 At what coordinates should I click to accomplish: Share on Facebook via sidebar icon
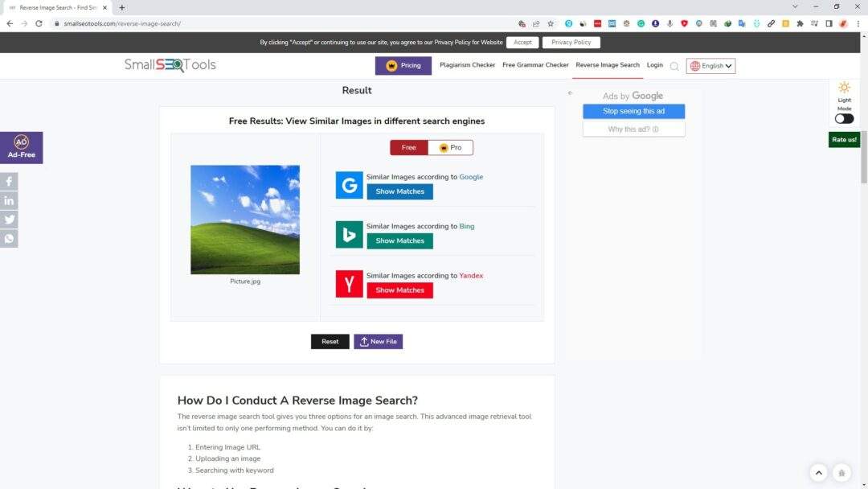pyautogui.click(x=9, y=182)
